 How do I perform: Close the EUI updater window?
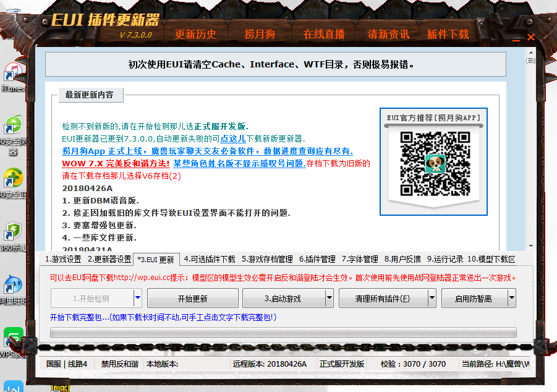click(531, 37)
